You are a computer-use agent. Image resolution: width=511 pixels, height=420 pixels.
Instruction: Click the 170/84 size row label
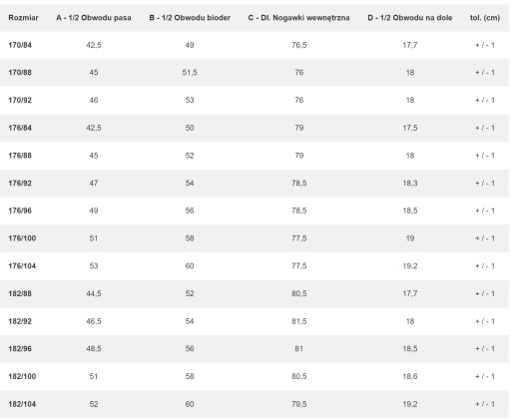tap(20, 45)
